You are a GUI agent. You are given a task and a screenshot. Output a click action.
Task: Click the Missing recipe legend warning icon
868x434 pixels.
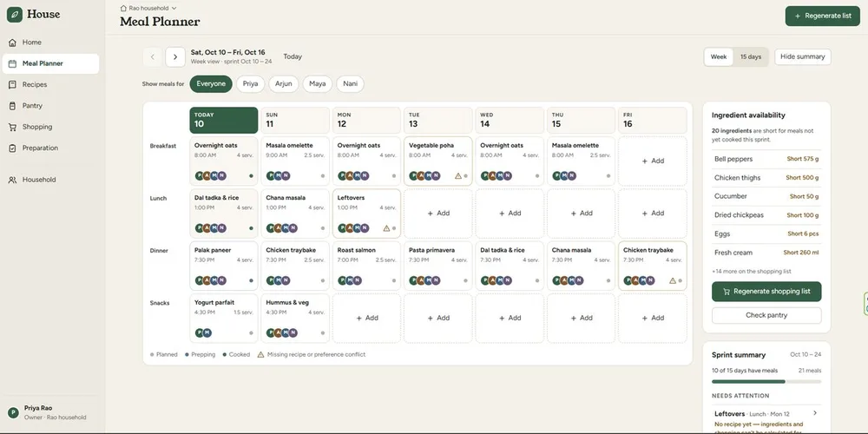click(260, 354)
